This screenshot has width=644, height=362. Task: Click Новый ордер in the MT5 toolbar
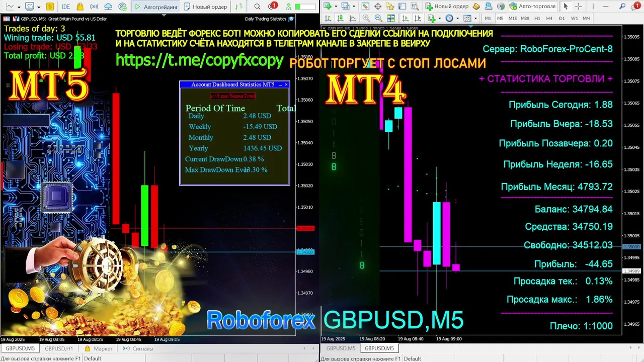(x=205, y=7)
